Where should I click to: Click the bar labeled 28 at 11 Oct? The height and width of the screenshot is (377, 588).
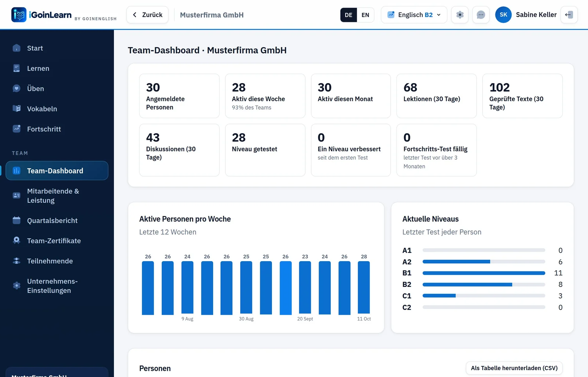pyautogui.click(x=364, y=287)
